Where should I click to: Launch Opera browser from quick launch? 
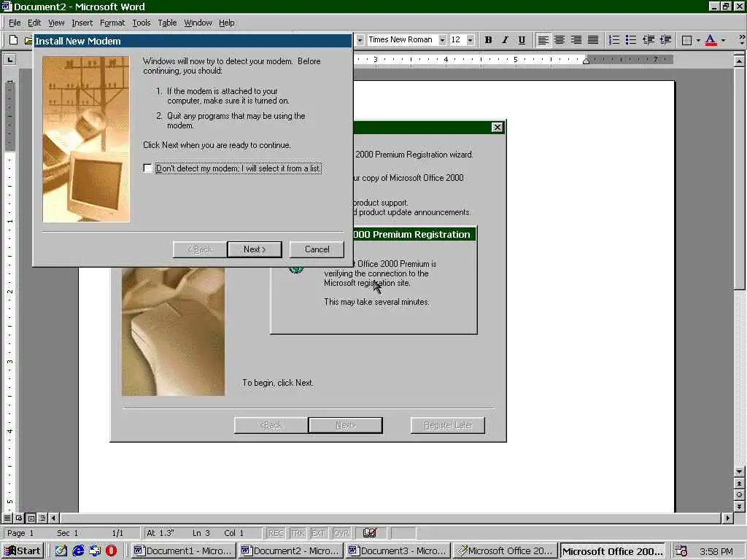click(111, 551)
